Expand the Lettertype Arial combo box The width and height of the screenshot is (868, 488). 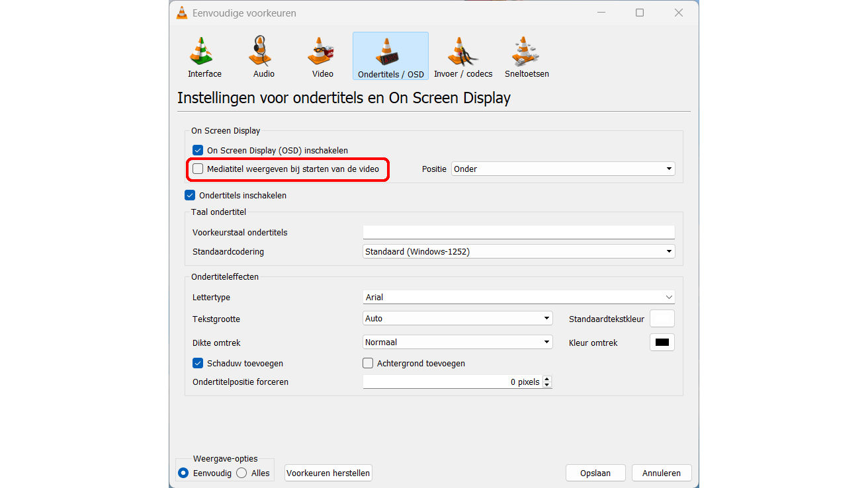[x=519, y=298]
